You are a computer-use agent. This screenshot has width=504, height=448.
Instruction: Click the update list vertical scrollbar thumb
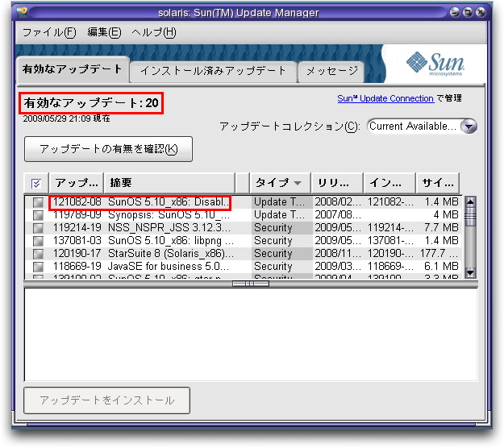[x=471, y=218]
